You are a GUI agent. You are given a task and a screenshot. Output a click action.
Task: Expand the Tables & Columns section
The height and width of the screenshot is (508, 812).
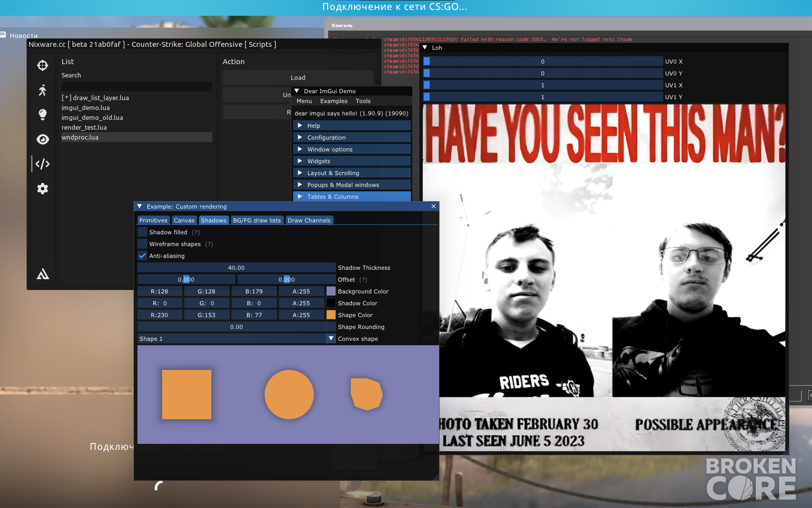coord(352,197)
